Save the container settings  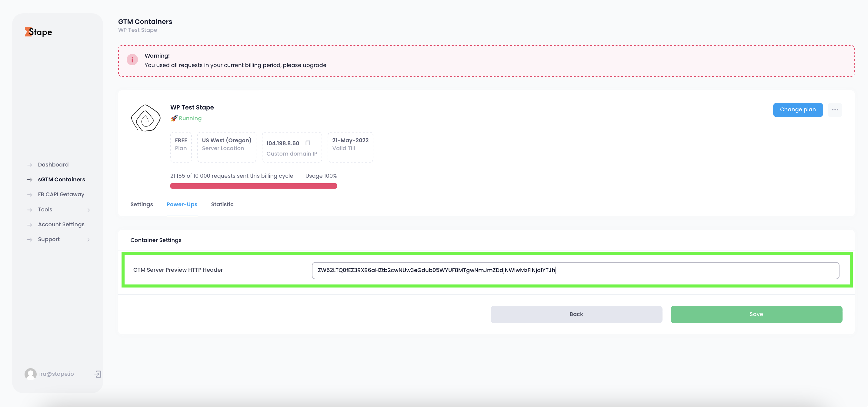click(756, 314)
